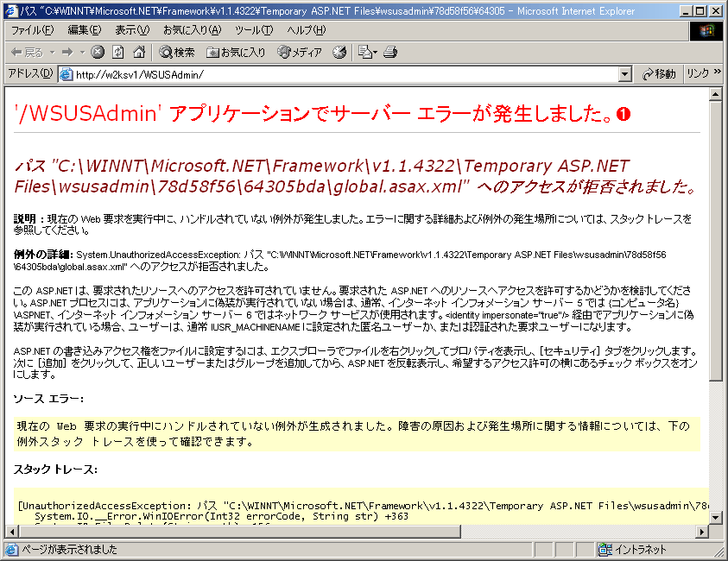728x561 pixels.
Task: Click the vertical scrollbar up arrow
Action: 715,95
